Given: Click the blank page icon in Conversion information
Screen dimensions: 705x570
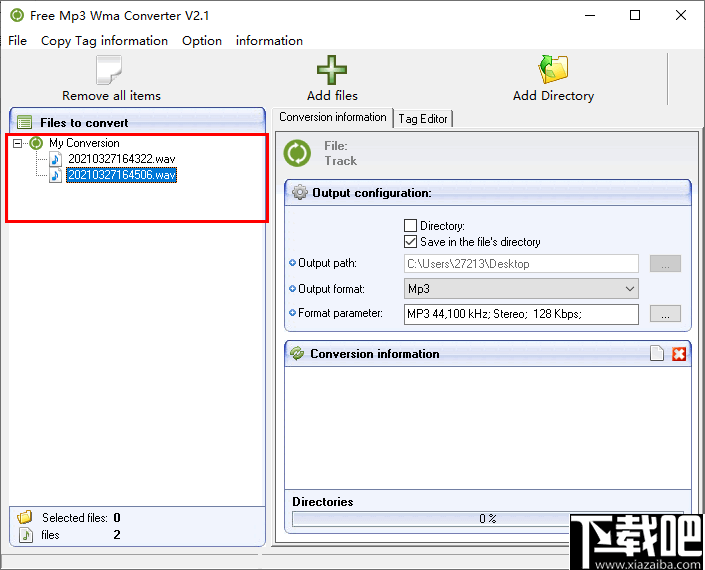Looking at the screenshot, I should click(657, 353).
